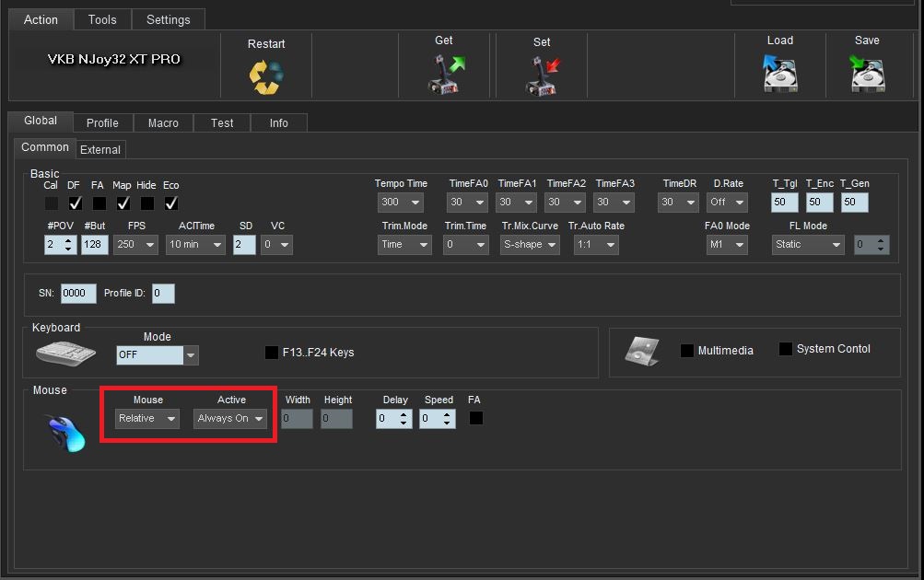Open the Mouse Relative dropdown

(147, 419)
